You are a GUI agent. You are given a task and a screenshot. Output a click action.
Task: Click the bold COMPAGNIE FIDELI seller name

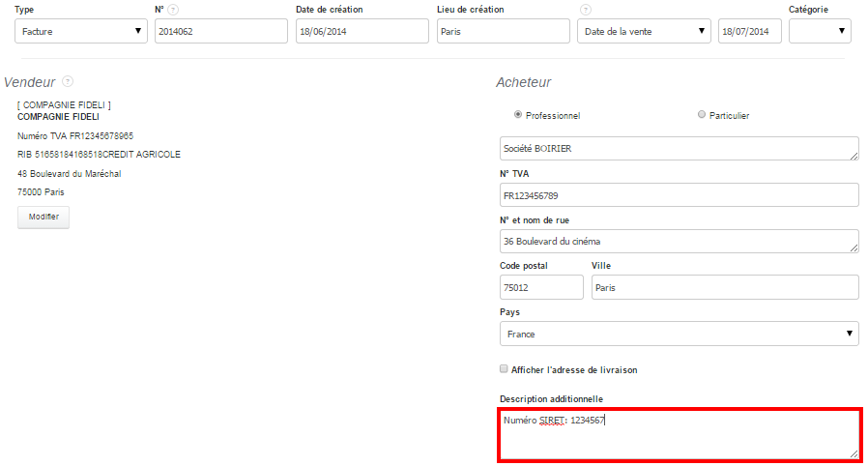coord(58,117)
